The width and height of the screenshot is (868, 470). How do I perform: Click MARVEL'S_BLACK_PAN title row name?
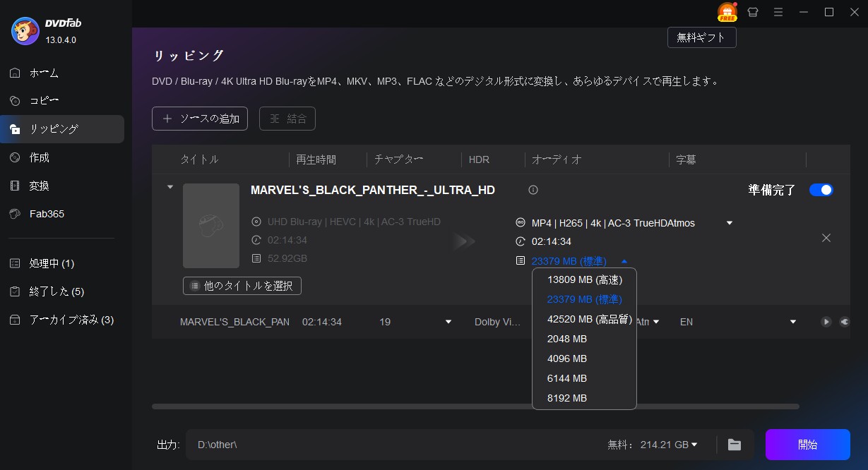pos(234,322)
